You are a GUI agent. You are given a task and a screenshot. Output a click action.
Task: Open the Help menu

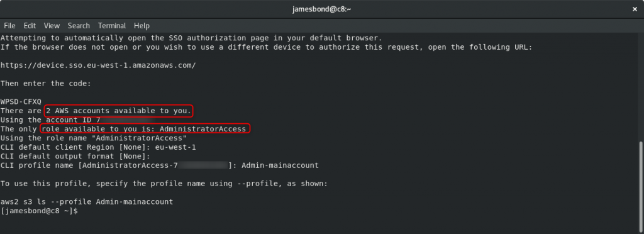[x=142, y=25]
